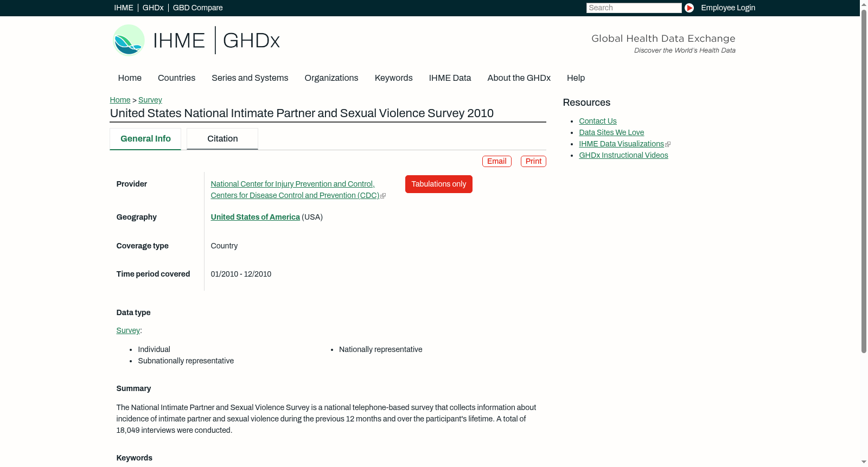
Task: Click the Print button
Action: (x=533, y=161)
